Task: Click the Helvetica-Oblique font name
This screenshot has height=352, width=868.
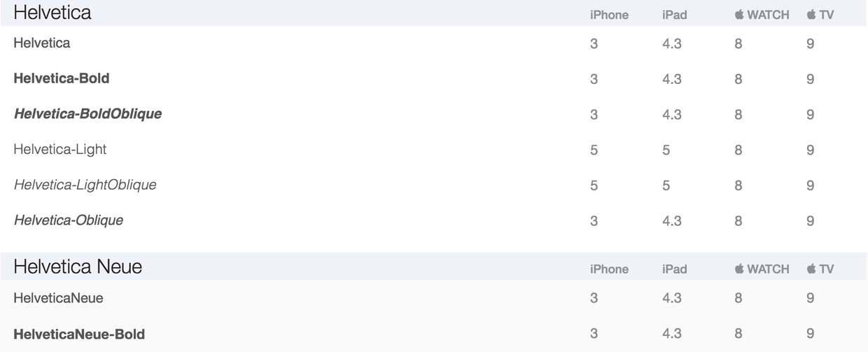Action: coord(69,220)
